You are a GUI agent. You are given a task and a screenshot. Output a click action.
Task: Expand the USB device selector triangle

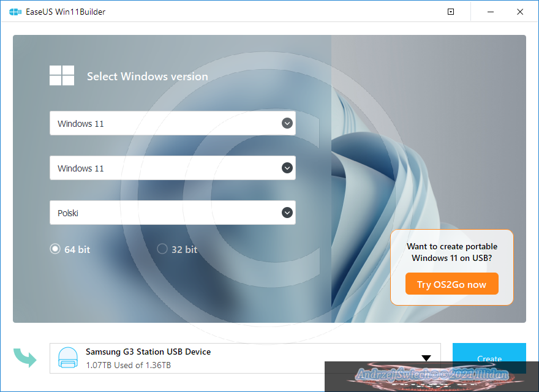click(x=426, y=358)
